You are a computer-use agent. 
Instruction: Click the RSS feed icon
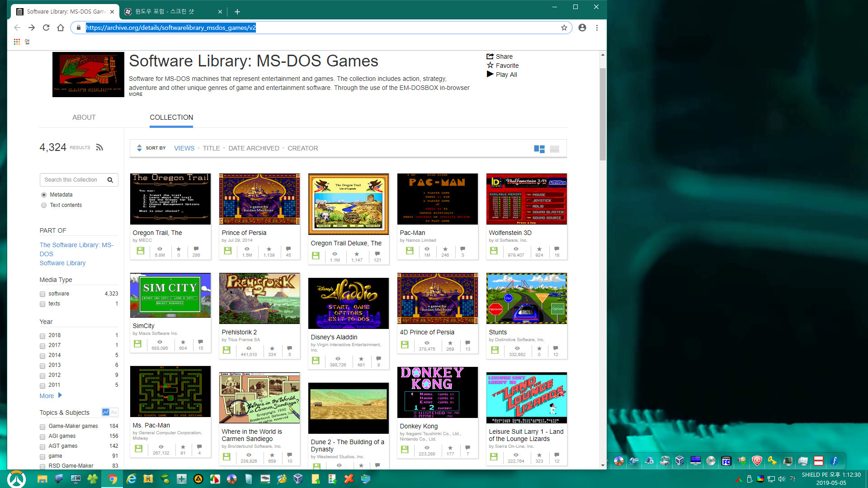click(100, 147)
